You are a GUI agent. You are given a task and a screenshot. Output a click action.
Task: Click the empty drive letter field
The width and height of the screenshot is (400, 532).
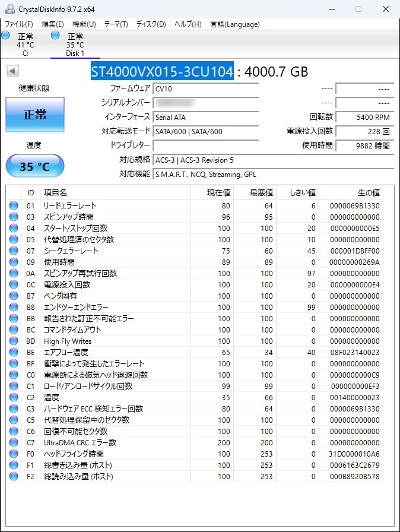point(206,145)
